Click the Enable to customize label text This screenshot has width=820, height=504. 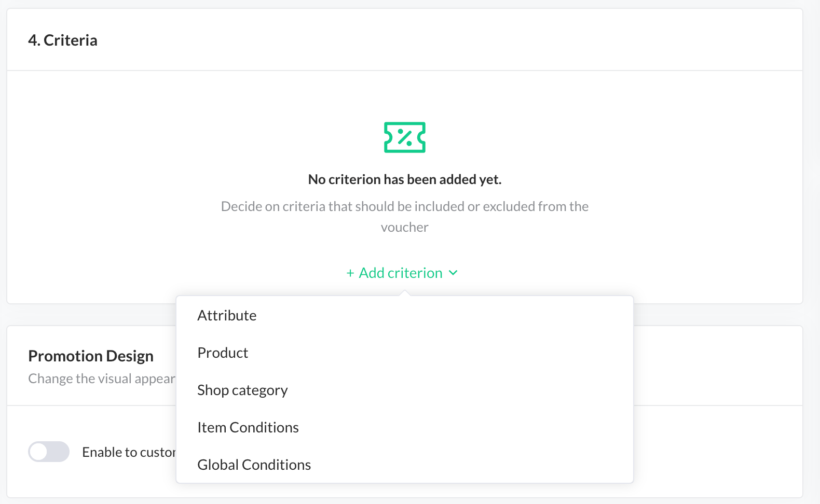coord(129,453)
